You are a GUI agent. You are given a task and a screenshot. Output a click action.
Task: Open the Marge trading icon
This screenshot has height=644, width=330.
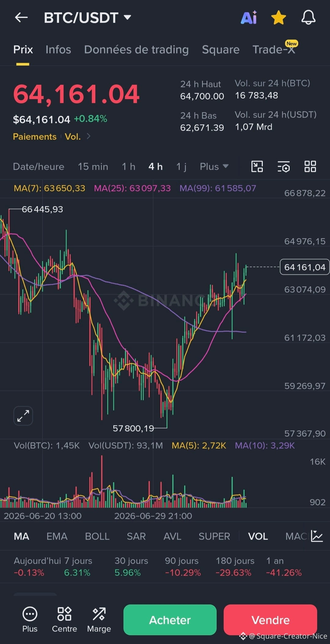(99, 620)
